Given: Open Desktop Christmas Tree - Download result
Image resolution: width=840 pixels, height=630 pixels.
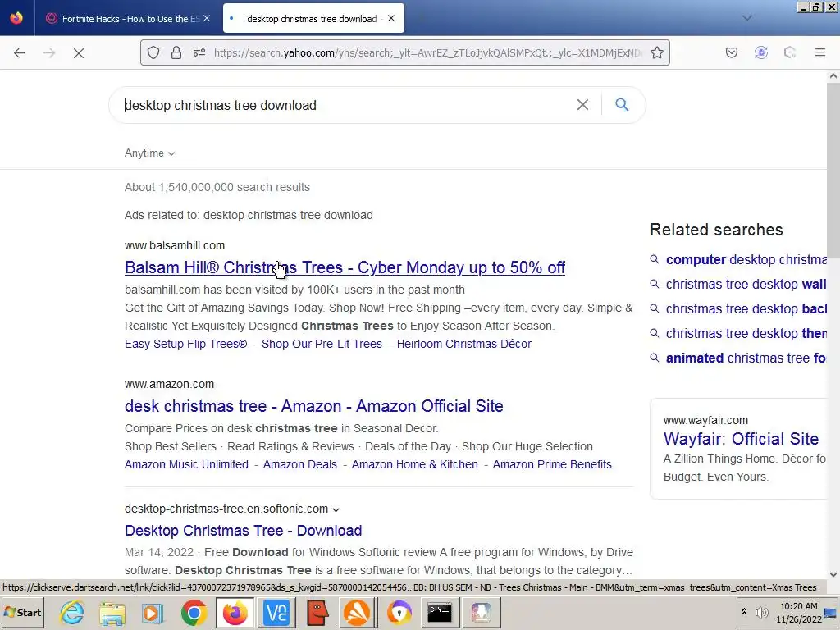Looking at the screenshot, I should coord(243,531).
